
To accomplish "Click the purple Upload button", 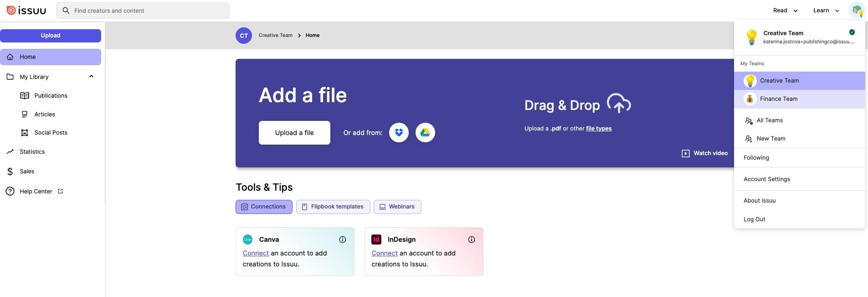I will (51, 36).
